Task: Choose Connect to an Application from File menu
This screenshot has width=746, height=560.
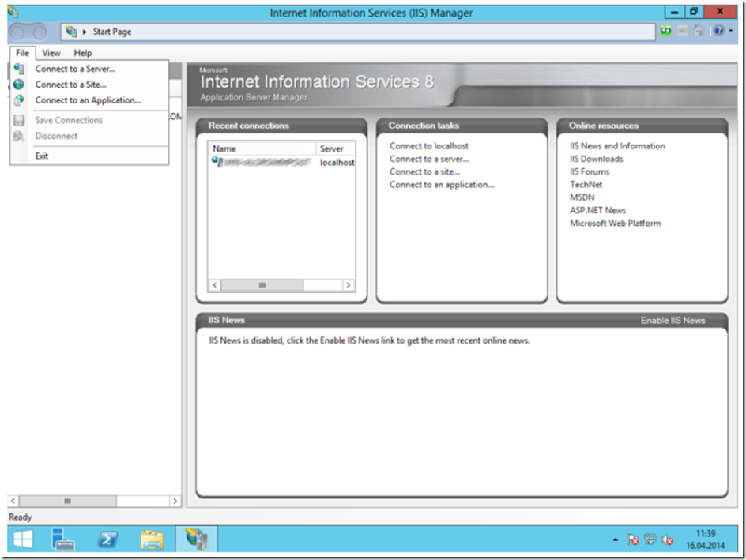Action: (x=89, y=100)
